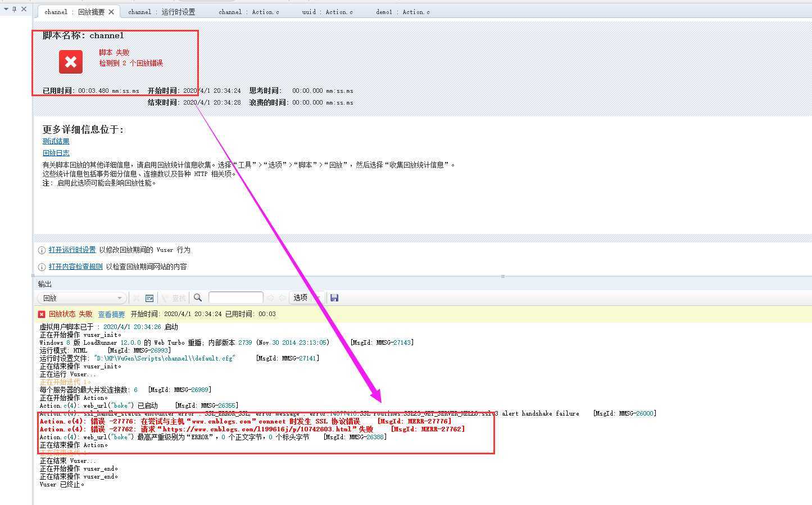This screenshot has height=505, width=812.
Task: Go to next search result arrow
Action: 282,298
